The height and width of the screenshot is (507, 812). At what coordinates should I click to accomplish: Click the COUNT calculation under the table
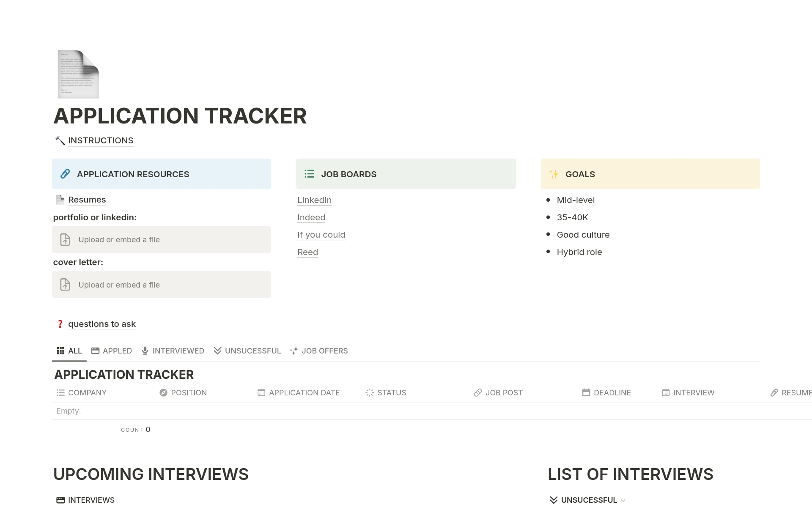pos(135,430)
